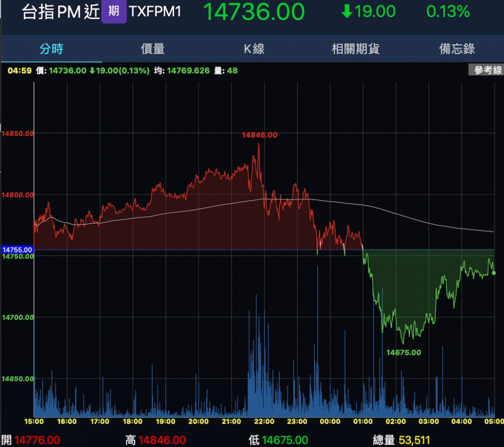This screenshot has height=447, width=504.
Task: Click the purple 期 badge icon
Action: point(114,11)
